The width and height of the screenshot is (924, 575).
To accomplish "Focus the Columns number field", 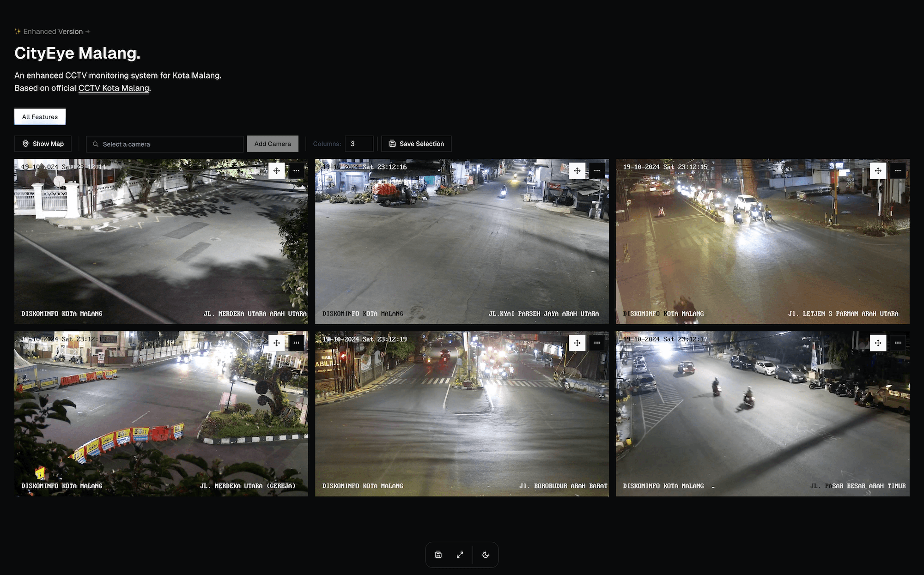I will tap(359, 144).
